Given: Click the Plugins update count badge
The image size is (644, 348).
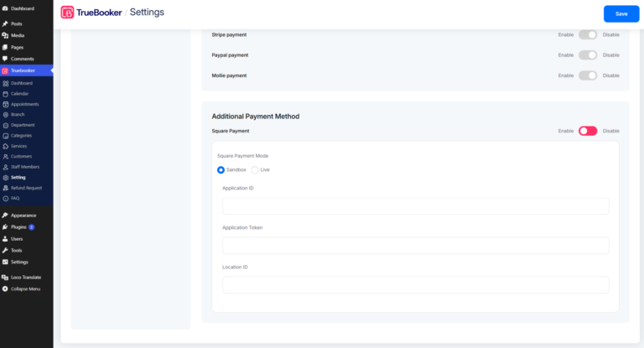Looking at the screenshot, I should [x=31, y=227].
